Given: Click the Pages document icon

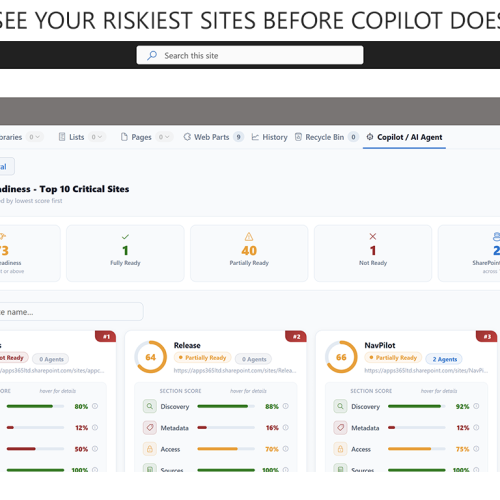Looking at the screenshot, I should point(124,137).
